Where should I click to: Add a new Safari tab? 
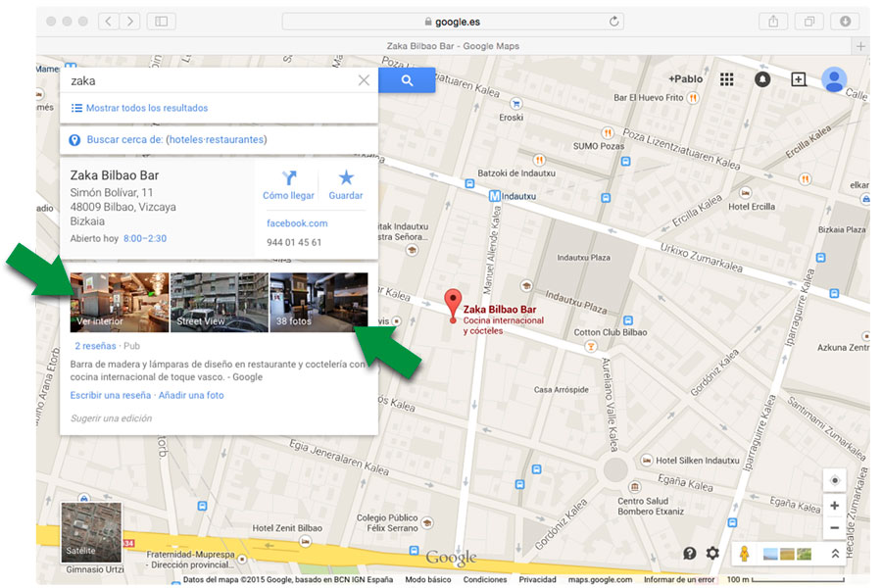pyautogui.click(x=860, y=46)
